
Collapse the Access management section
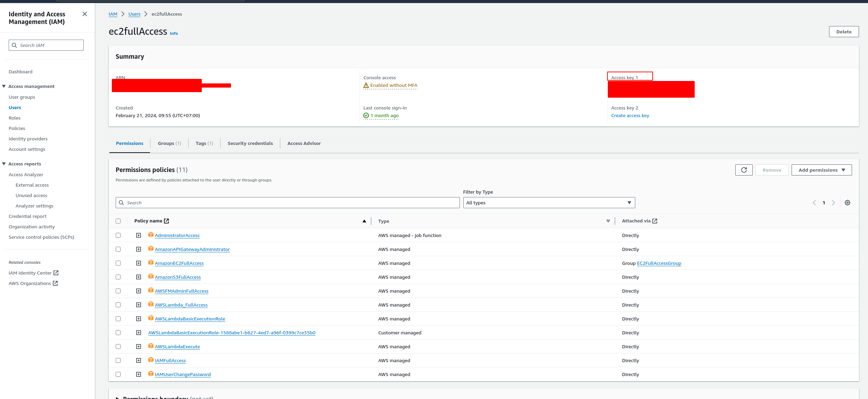[x=4, y=86]
